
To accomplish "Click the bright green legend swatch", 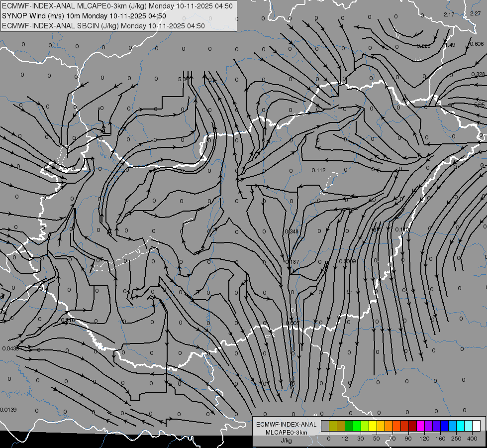I will pos(357,426).
